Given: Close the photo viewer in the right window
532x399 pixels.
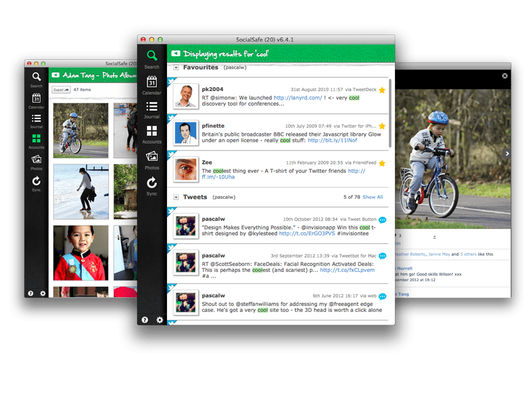Looking at the screenshot, I should 505,76.
